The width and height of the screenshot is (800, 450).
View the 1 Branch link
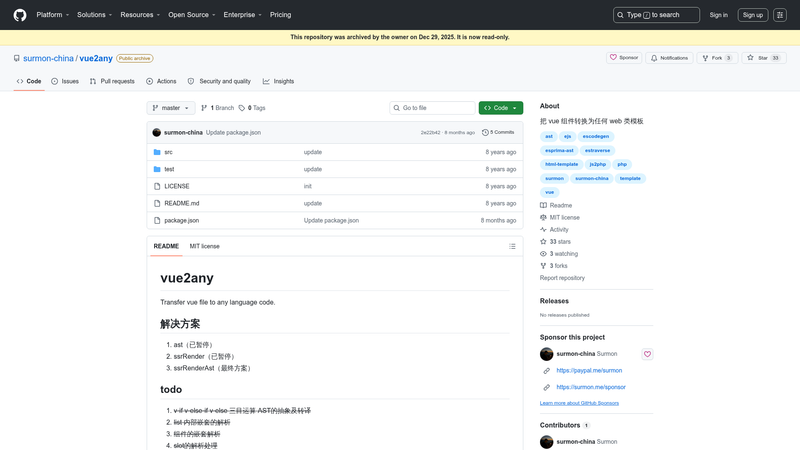point(217,108)
